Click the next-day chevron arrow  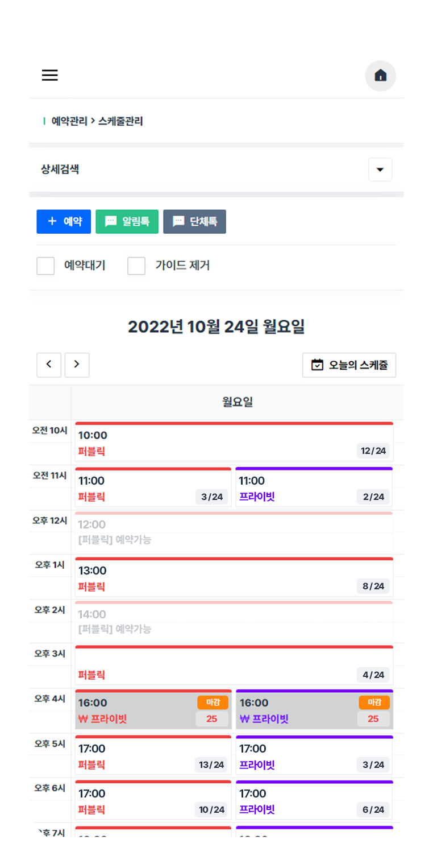coord(77,365)
